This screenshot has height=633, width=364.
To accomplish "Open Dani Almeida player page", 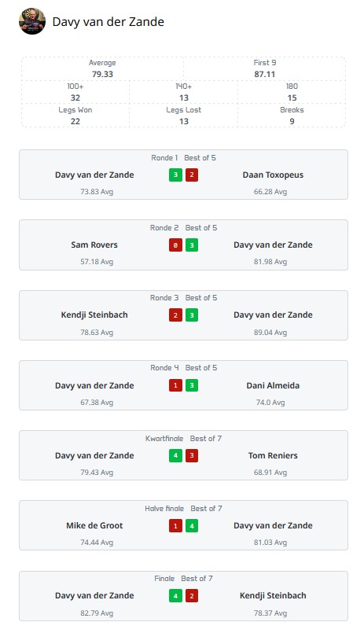I will [x=273, y=385].
